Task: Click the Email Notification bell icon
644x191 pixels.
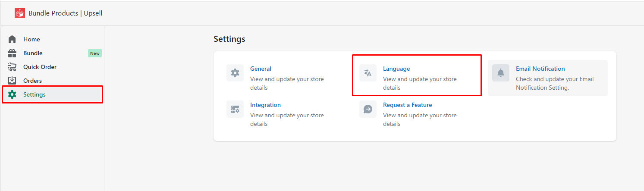Action: [501, 73]
